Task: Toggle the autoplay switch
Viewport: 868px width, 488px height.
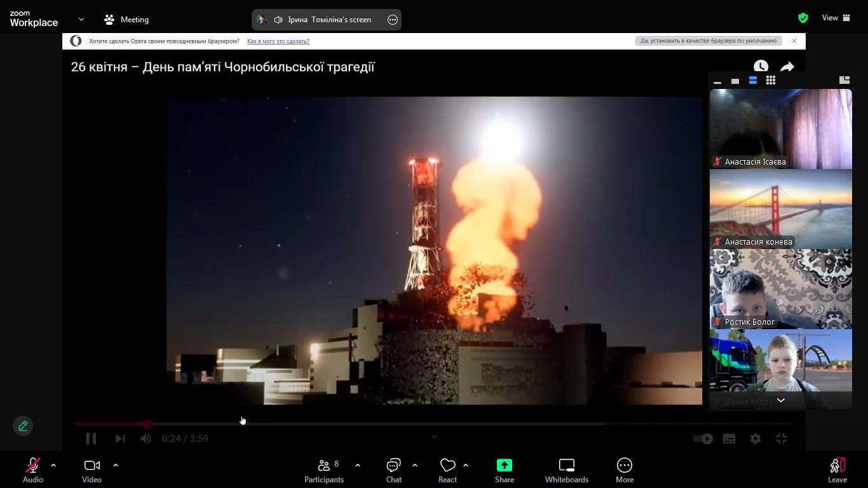Action: point(703,438)
